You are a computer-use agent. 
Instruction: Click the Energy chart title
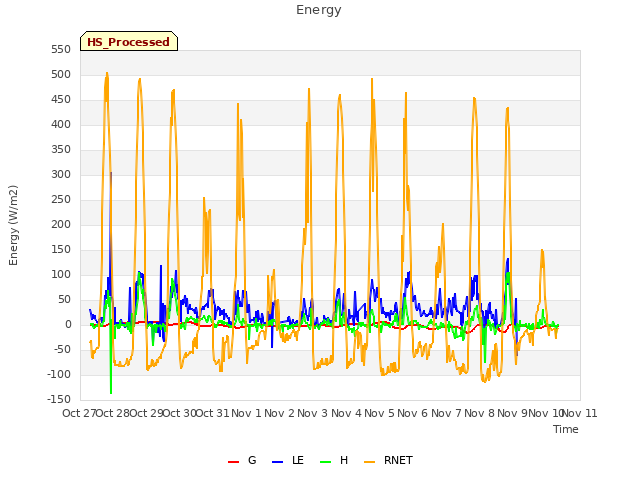tap(319, 10)
